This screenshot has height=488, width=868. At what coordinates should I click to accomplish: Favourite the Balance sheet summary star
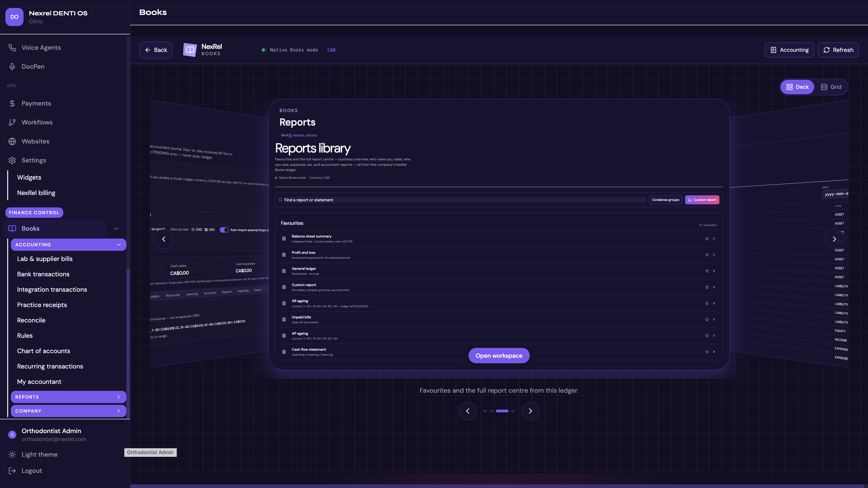coord(707,238)
